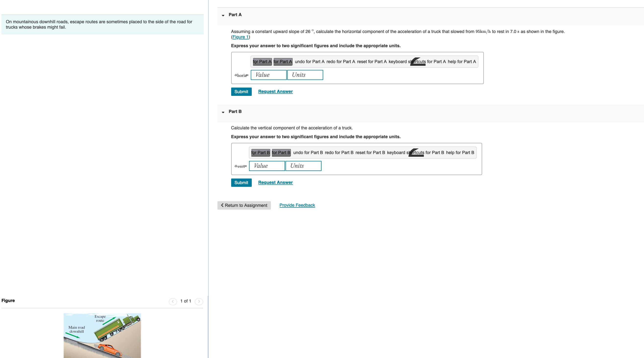Submit the answer for Part A
The height and width of the screenshot is (358, 644).
pos(241,91)
